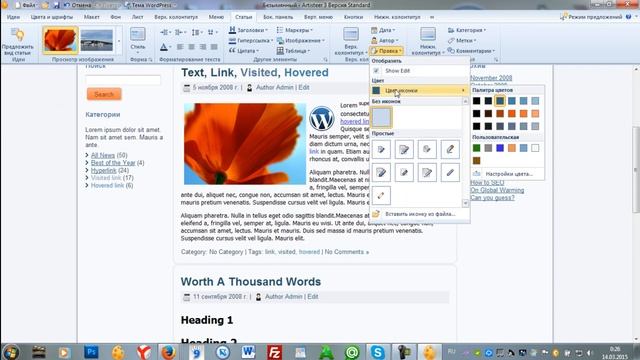Image resolution: width=640 pixels, height=360 pixels.
Task: Choose the blank 'Без иконок' tile
Action: 382,117
